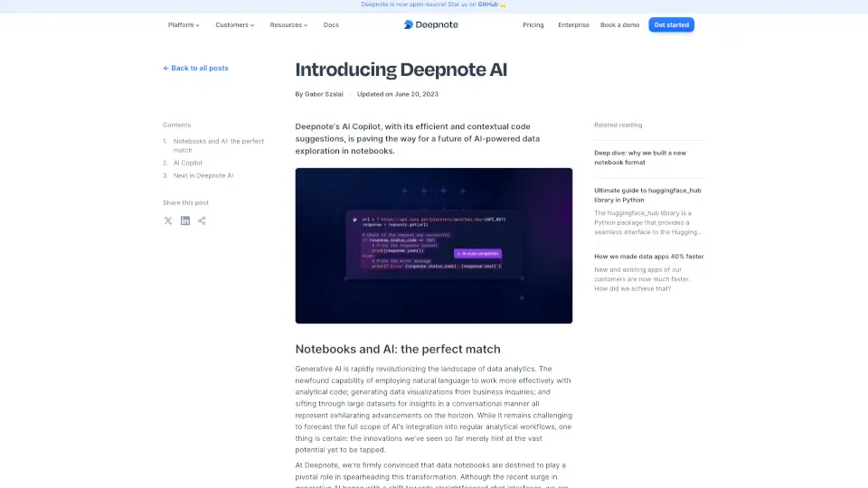Expand the Resources dropdown menu
Screen dimensions: 868x488
pyautogui.click(x=288, y=25)
